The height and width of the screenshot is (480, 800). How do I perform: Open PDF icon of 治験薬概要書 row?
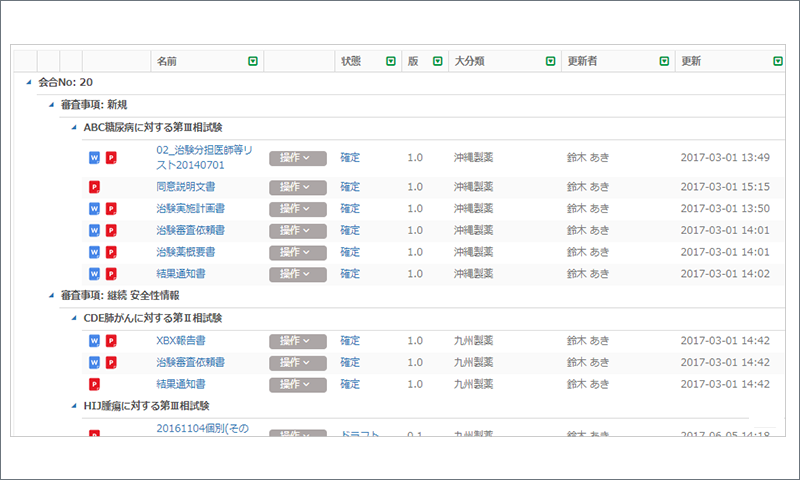[111, 252]
